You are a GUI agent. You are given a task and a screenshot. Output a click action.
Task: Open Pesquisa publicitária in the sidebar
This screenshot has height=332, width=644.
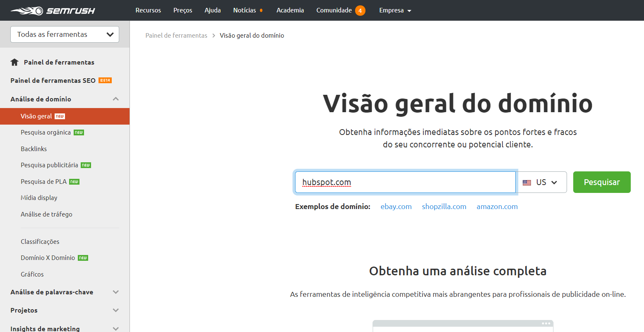coord(49,165)
